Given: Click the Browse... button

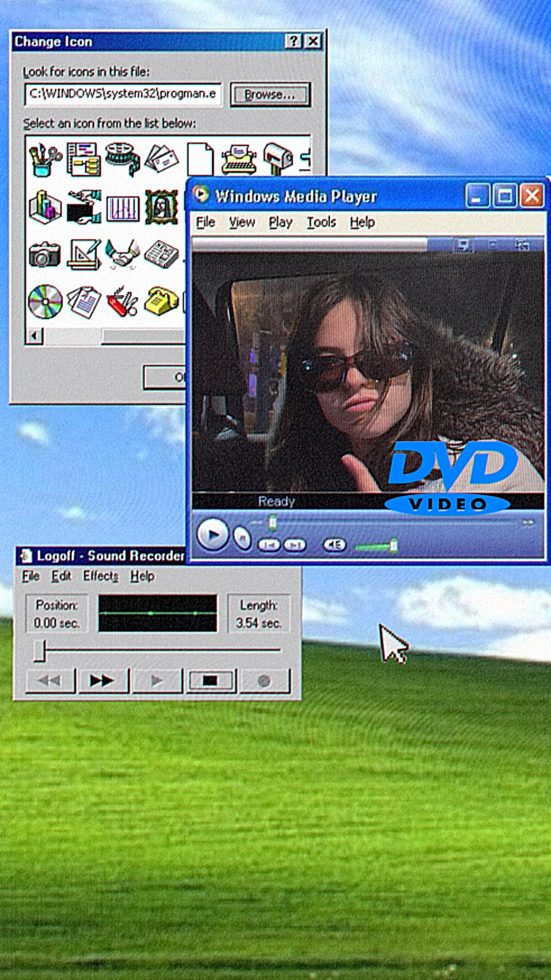Looking at the screenshot, I should [270, 95].
